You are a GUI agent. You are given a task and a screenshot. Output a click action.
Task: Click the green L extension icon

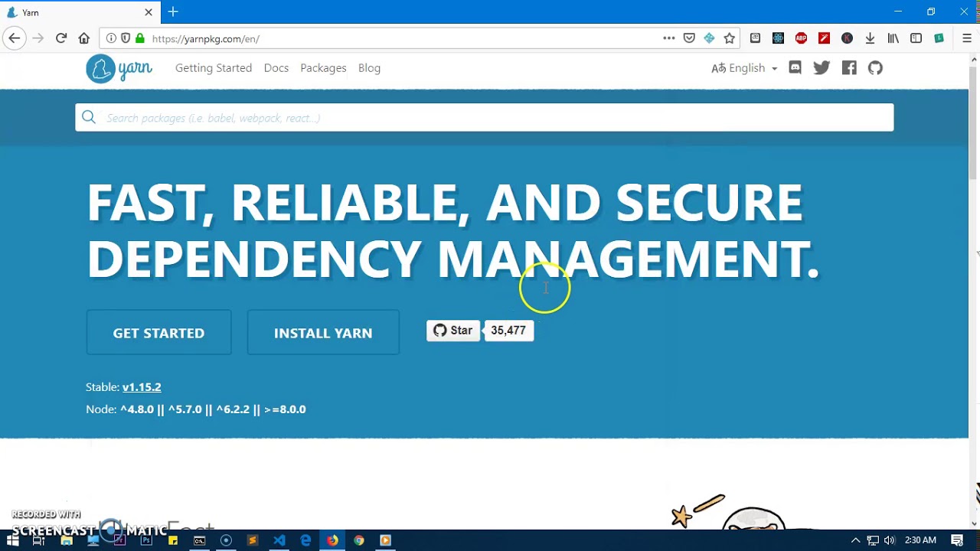[x=939, y=38]
